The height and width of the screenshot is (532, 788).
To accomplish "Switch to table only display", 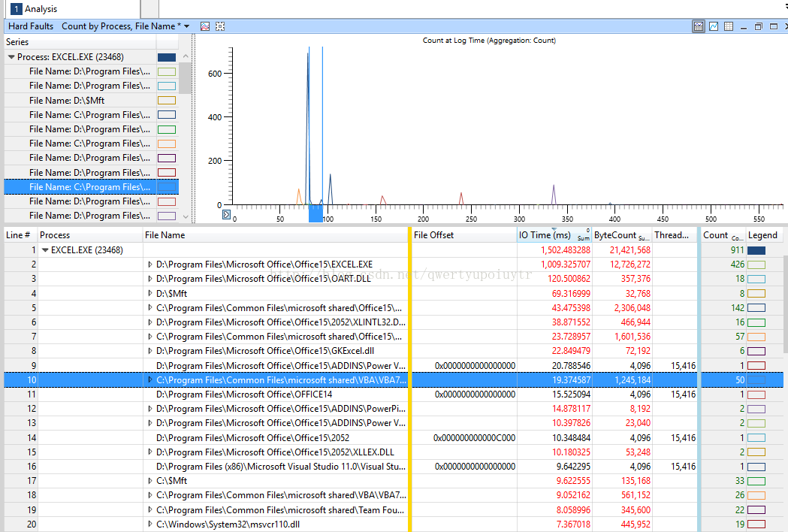I will [x=729, y=26].
